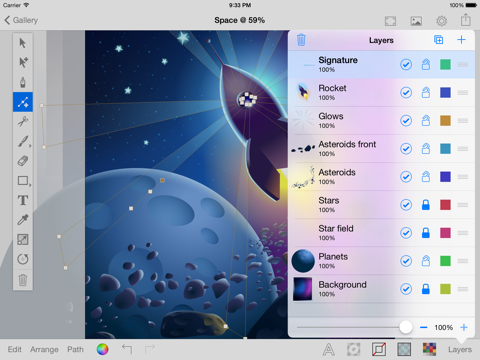Select the Rectangle shape tool
This screenshot has width=480, height=360.
[23, 181]
